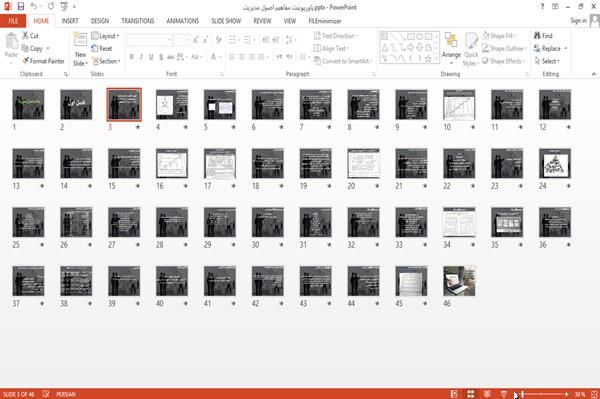This screenshot has width=600, height=399.
Task: Click the Clear All Formatting icon
Action: pyautogui.click(x=218, y=40)
